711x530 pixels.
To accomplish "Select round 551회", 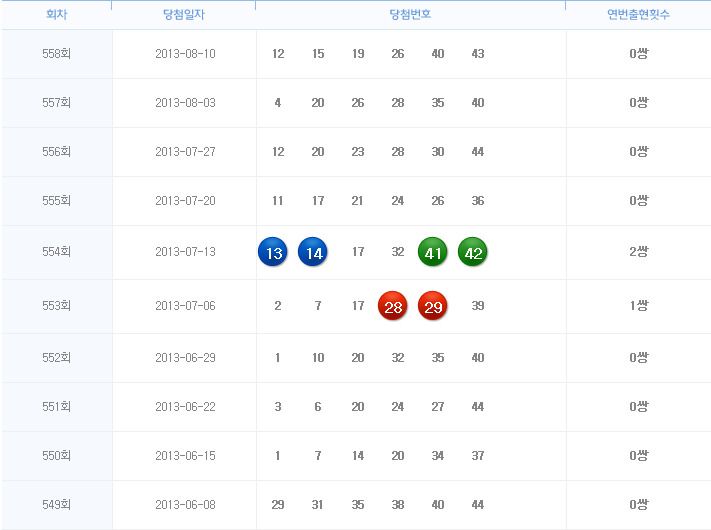I will [x=57, y=407].
